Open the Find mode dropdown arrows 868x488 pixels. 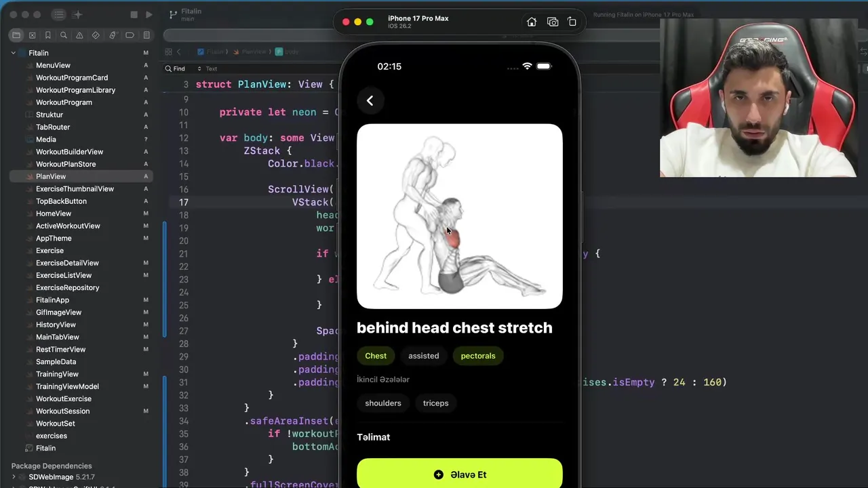(x=199, y=68)
